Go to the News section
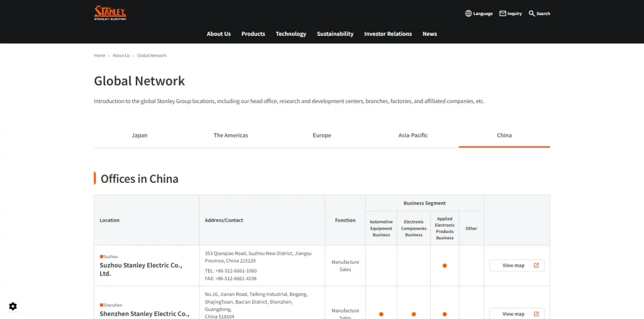Screen dimensions: 644x319 point(430,34)
